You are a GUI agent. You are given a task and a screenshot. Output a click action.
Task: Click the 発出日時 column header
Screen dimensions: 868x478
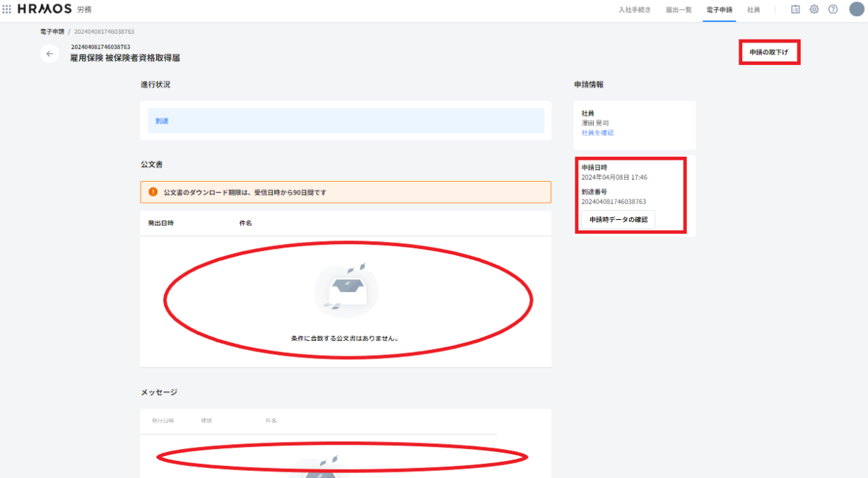(x=160, y=223)
